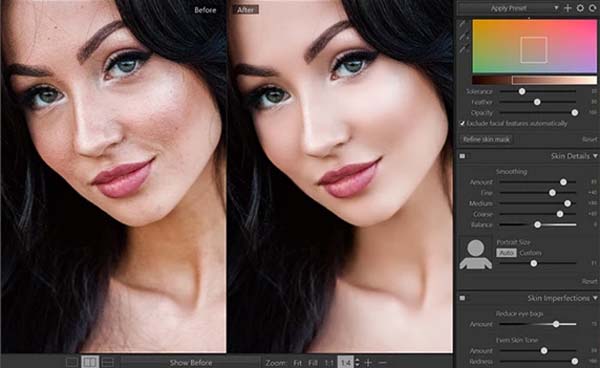This screenshot has width=600, height=368.
Task: Select the add-color eyedropper tool
Action: pos(464,37)
